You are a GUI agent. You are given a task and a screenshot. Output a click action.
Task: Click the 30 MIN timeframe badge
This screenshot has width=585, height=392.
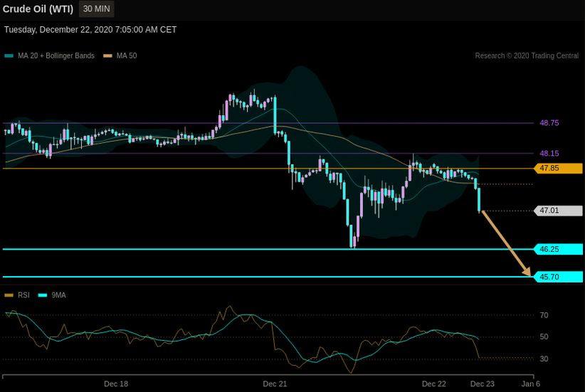pyautogui.click(x=96, y=9)
